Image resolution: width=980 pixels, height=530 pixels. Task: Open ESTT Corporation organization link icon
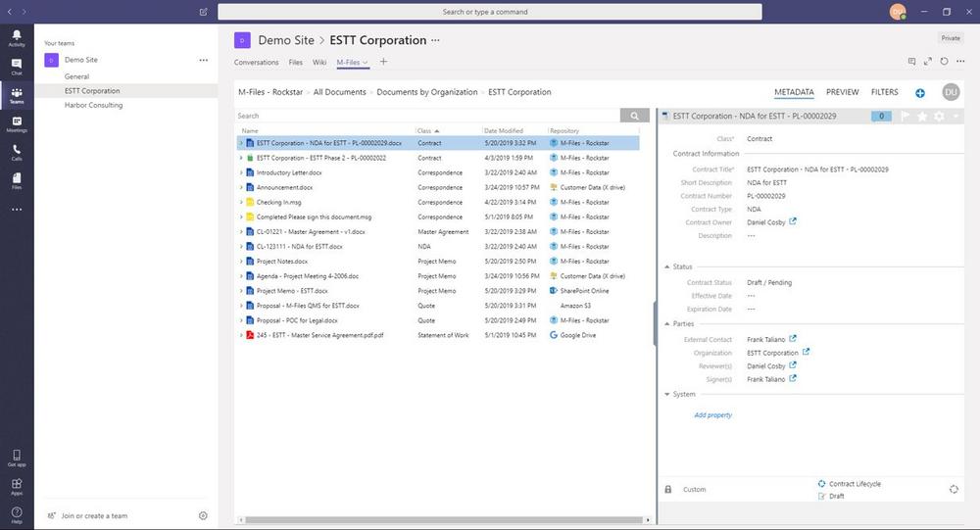(x=806, y=352)
